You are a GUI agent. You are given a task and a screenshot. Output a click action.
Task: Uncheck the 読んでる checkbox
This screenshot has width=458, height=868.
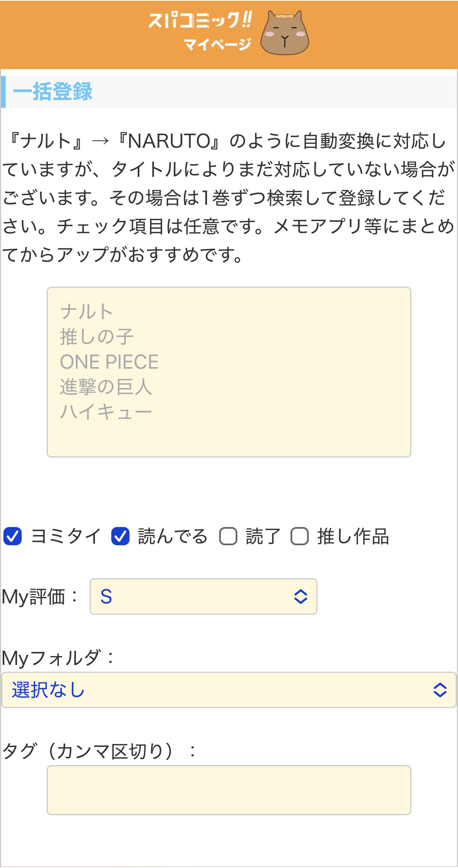tap(120, 536)
